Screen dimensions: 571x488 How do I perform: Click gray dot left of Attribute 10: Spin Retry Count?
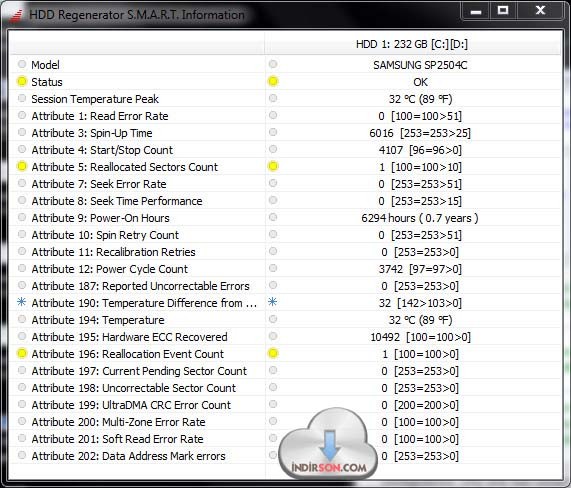coord(22,234)
